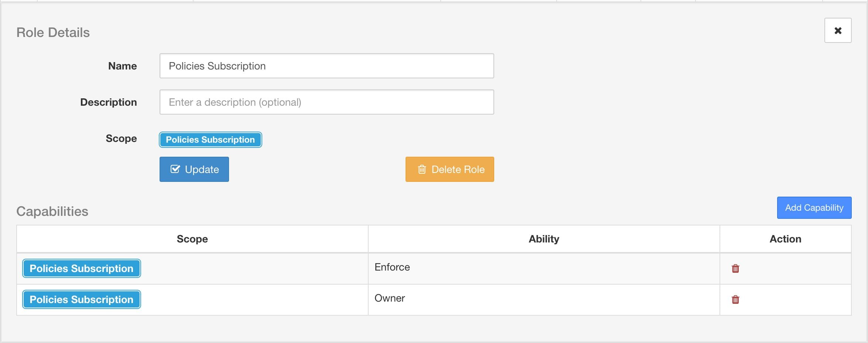Image resolution: width=868 pixels, height=343 pixels.
Task: Click the Action column header
Action: click(x=785, y=239)
